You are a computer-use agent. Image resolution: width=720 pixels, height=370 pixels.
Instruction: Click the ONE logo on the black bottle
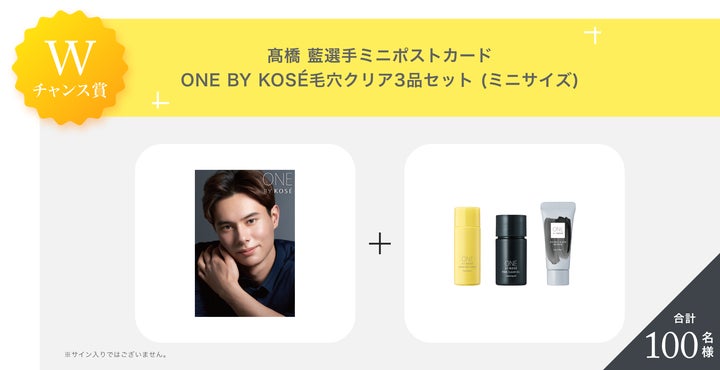511,263
